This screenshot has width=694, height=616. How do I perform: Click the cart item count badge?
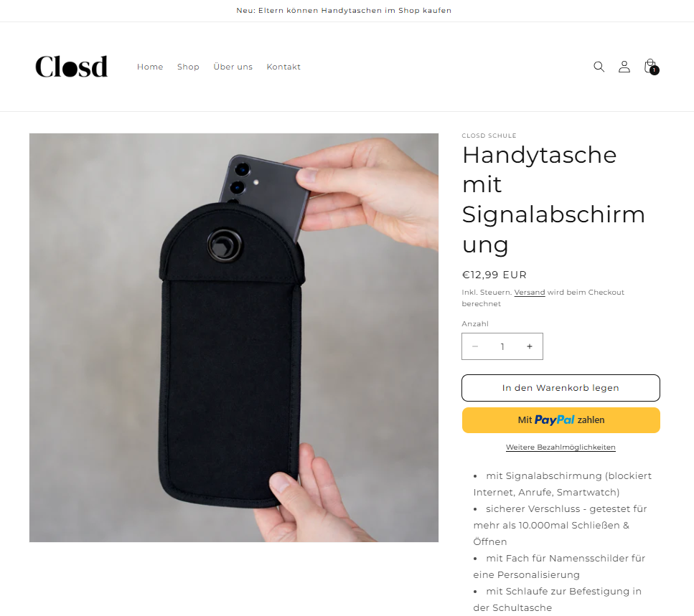pyautogui.click(x=654, y=70)
